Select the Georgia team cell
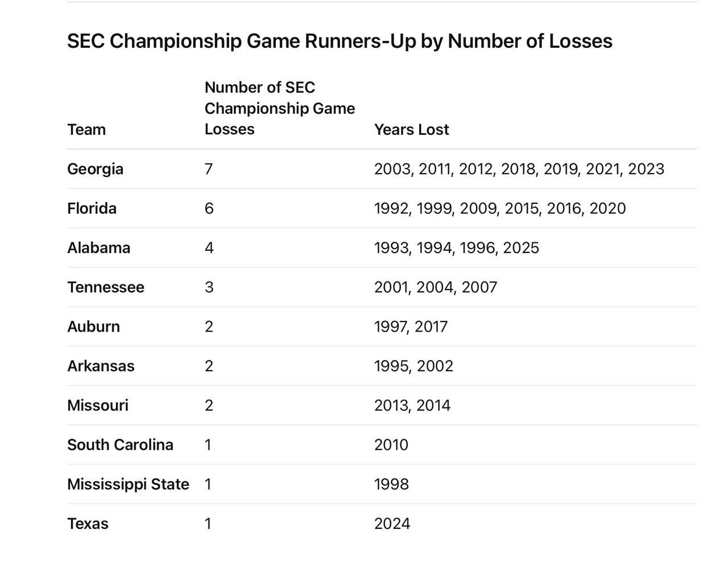 pos(95,169)
